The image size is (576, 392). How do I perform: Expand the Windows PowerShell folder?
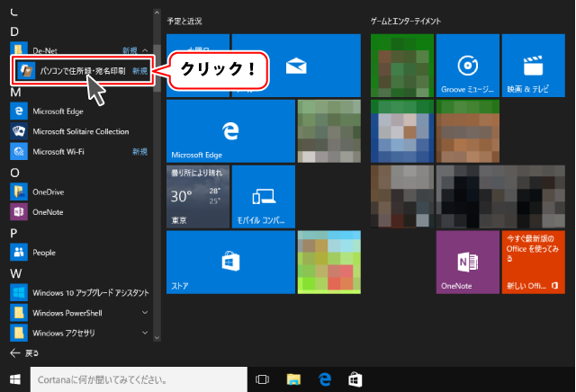pyautogui.click(x=145, y=312)
